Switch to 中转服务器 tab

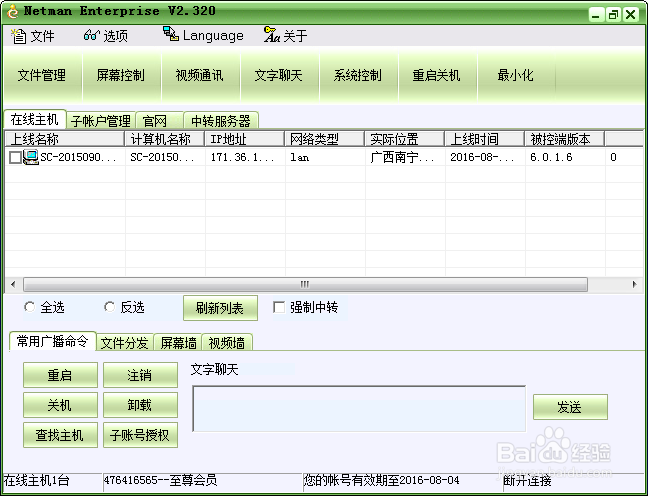pos(221,121)
